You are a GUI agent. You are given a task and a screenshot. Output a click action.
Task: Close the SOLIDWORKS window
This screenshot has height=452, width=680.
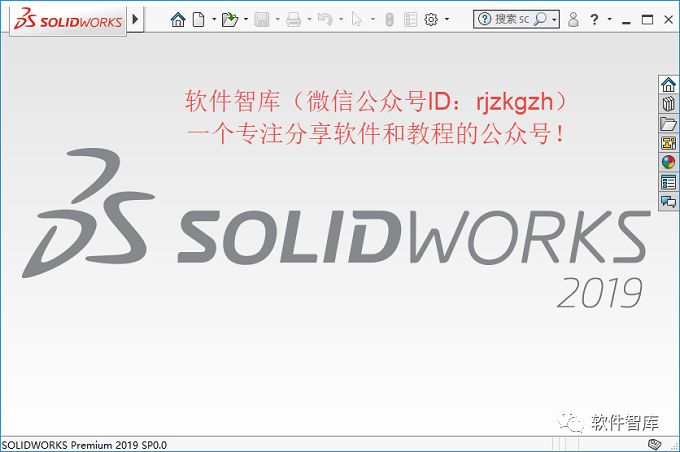point(668,20)
